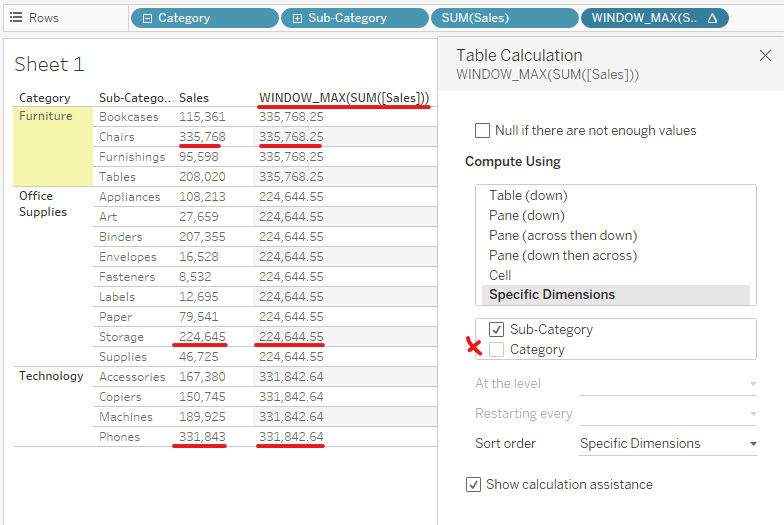Click the Rows shelf icon
The height and width of the screenshot is (525, 784).
pyautogui.click(x=15, y=18)
